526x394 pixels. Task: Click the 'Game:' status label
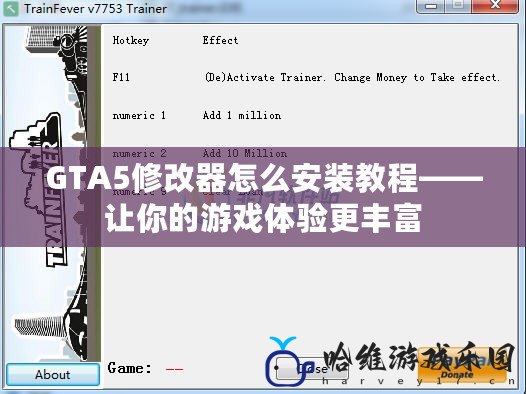click(x=130, y=368)
